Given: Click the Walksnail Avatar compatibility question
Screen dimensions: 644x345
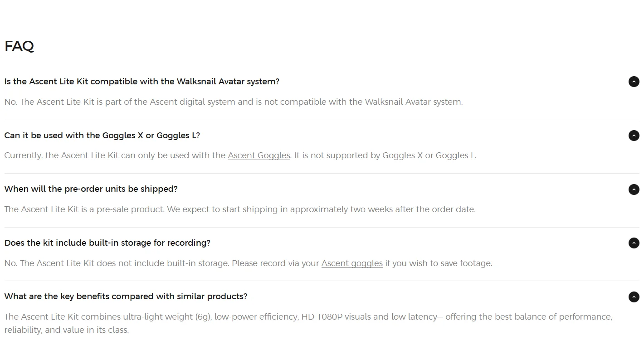Looking at the screenshot, I should coord(142,82).
